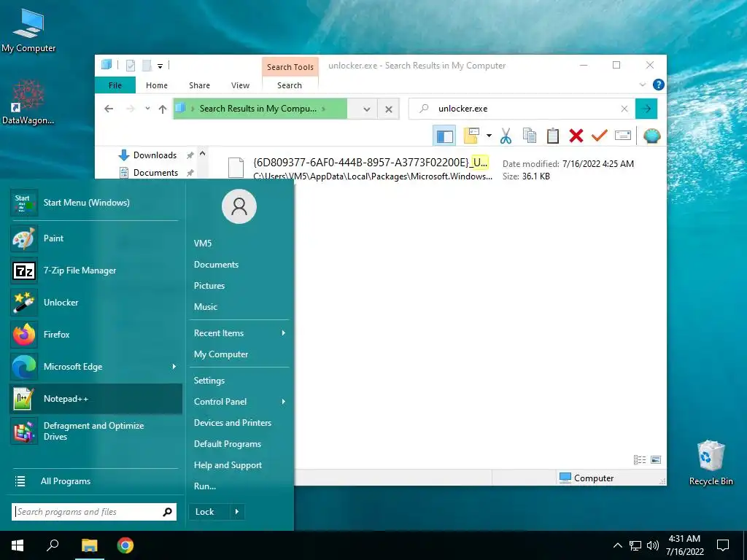The width and height of the screenshot is (747, 560).
Task: Open the Share ribbon tab
Action: pyautogui.click(x=199, y=85)
